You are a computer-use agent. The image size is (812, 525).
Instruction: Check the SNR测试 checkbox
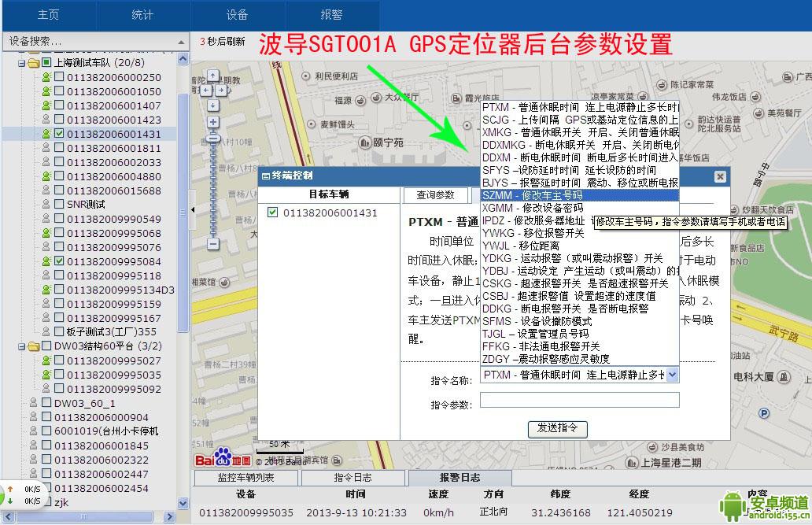pyautogui.click(x=59, y=204)
